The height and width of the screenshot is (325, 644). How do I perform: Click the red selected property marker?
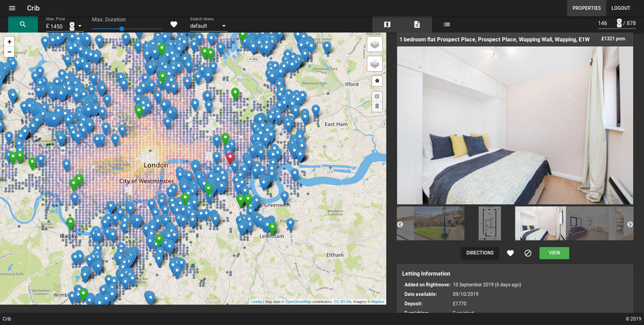(x=230, y=158)
